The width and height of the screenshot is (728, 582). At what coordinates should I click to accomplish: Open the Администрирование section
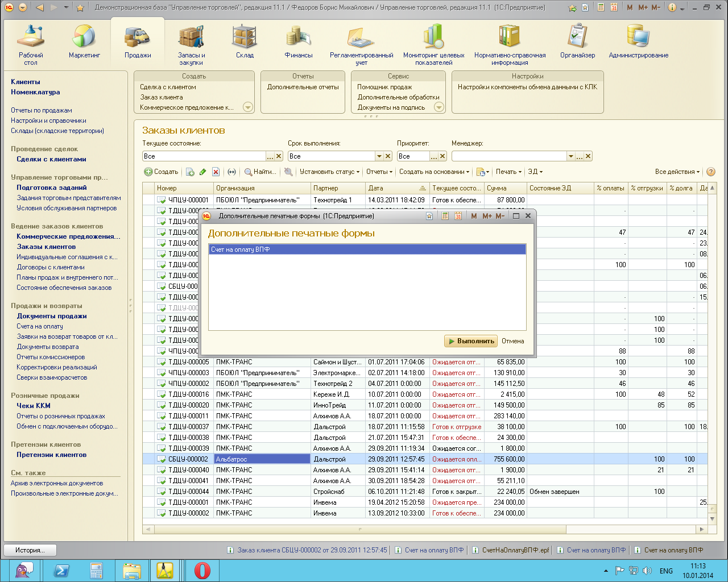coord(638,42)
